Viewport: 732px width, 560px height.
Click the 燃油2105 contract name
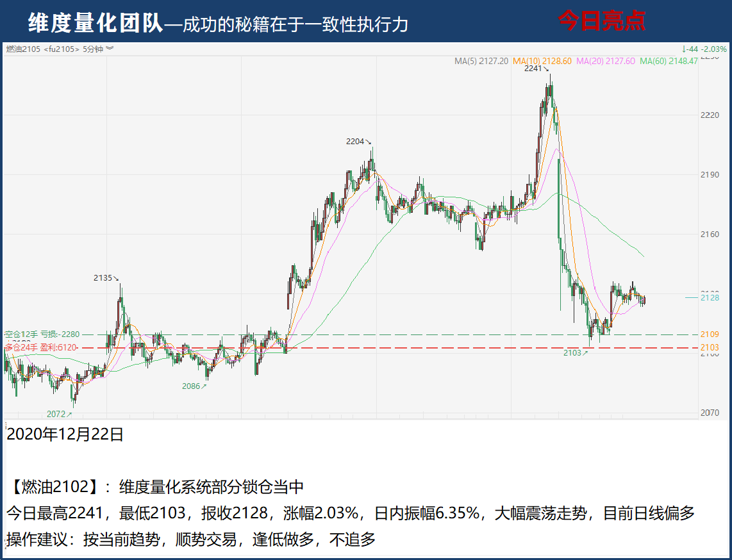point(23,49)
